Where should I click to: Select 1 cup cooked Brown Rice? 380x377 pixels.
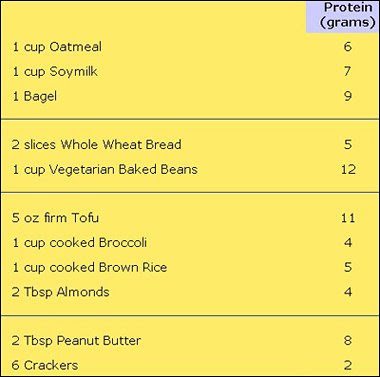[90, 267]
